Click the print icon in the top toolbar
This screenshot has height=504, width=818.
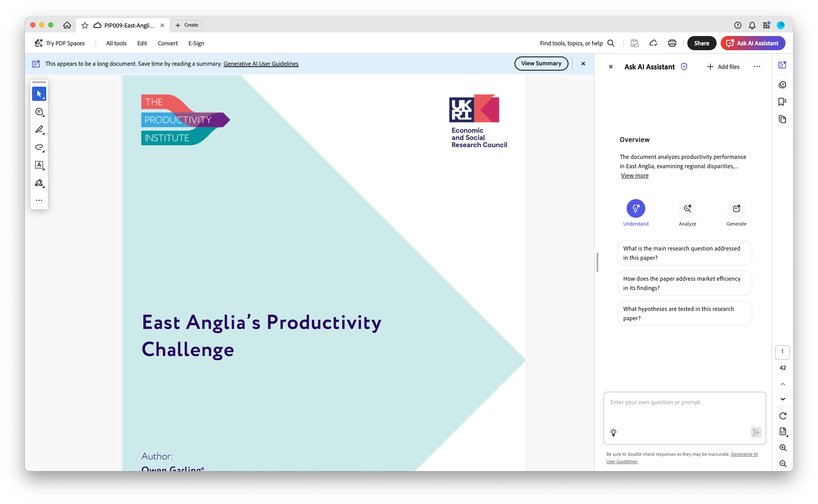(x=672, y=43)
